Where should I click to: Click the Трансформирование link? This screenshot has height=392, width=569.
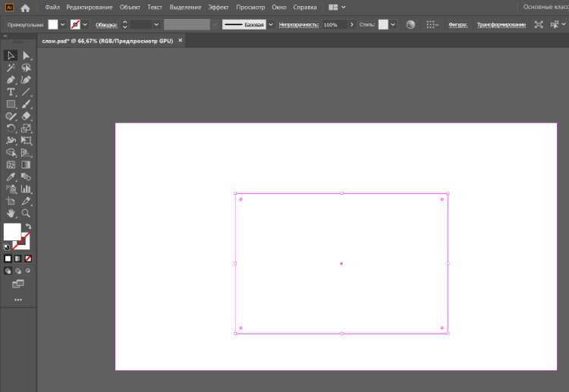point(501,25)
